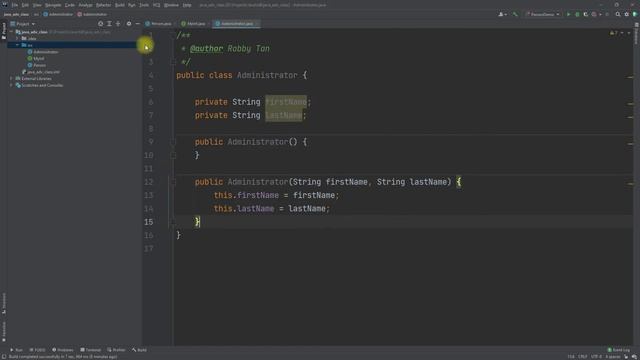This screenshot has height=360, width=640.
Task: Select MyInt class in project tree
Action: pyautogui.click(x=36, y=58)
